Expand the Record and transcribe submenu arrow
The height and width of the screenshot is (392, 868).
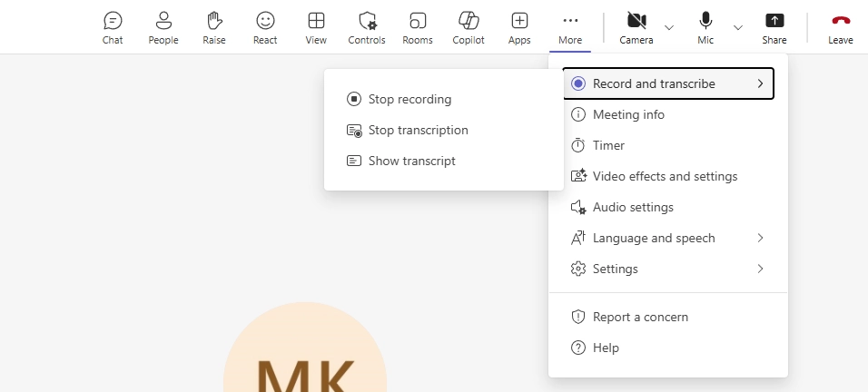(x=760, y=83)
